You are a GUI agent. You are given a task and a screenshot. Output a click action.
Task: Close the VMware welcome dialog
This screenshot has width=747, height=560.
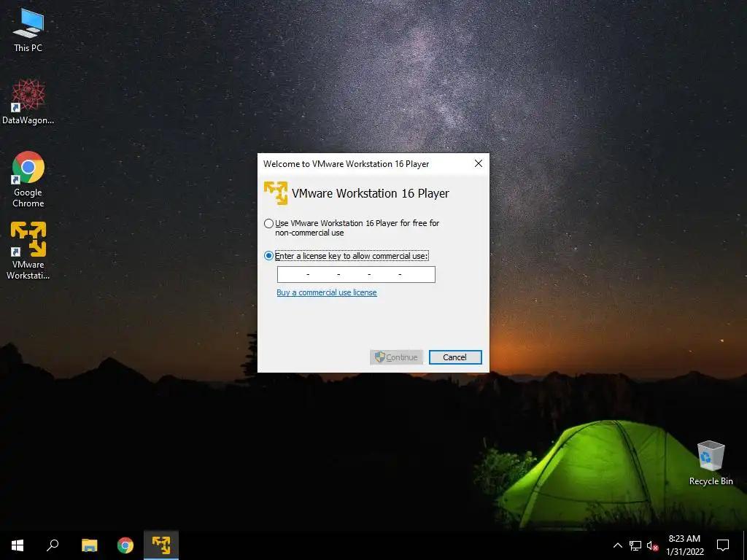coord(479,163)
